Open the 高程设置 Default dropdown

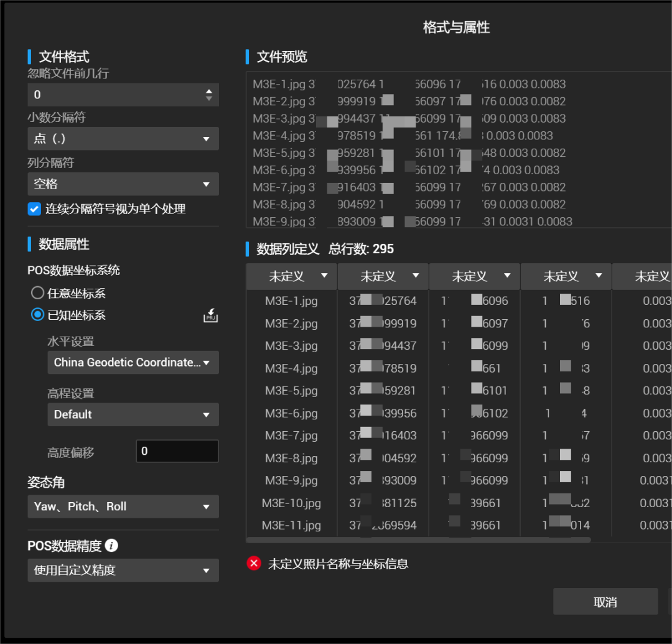tap(133, 414)
